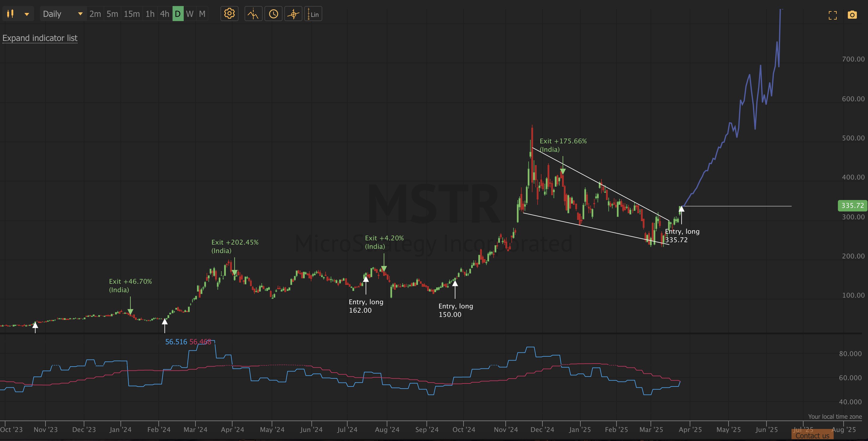Expand indicator list

40,38
